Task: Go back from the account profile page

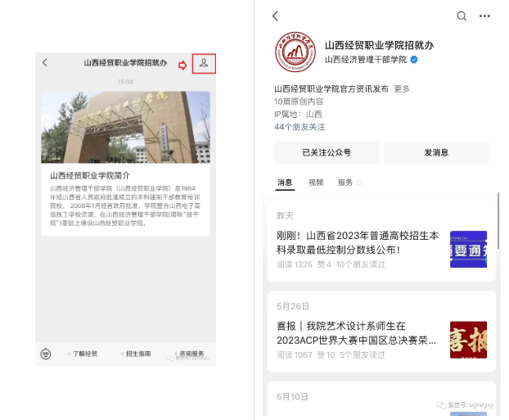Action: click(275, 16)
